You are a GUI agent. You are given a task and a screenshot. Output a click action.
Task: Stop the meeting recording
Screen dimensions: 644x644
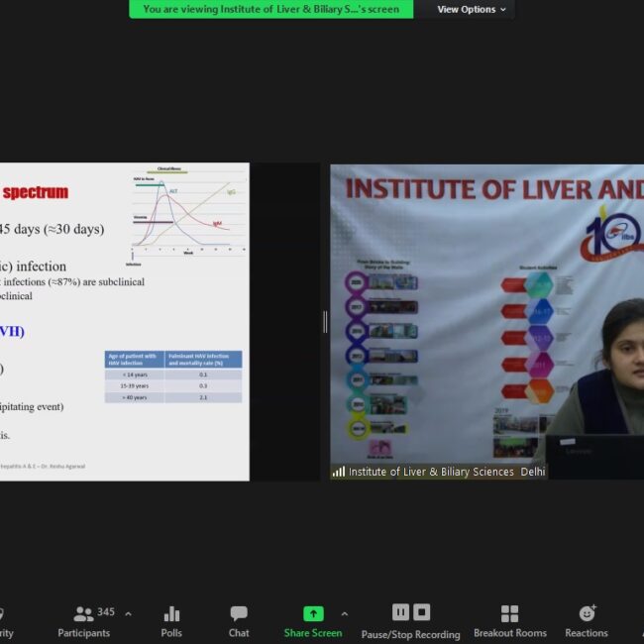[x=422, y=612]
